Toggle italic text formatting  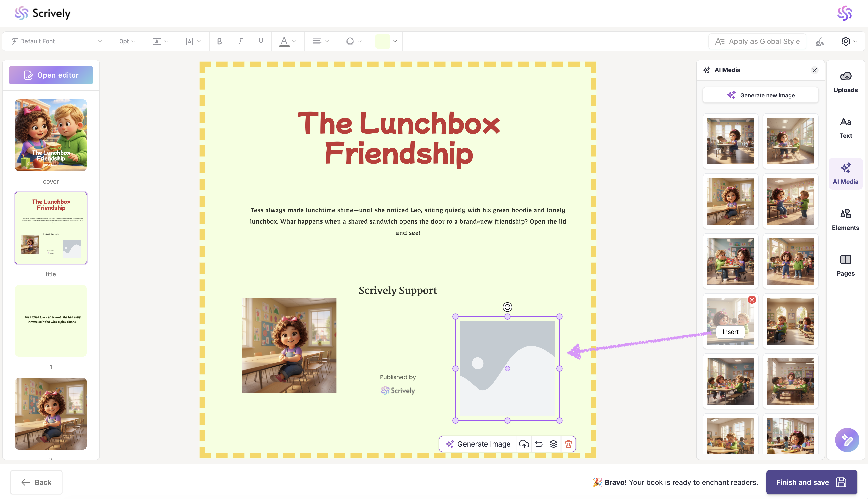240,41
